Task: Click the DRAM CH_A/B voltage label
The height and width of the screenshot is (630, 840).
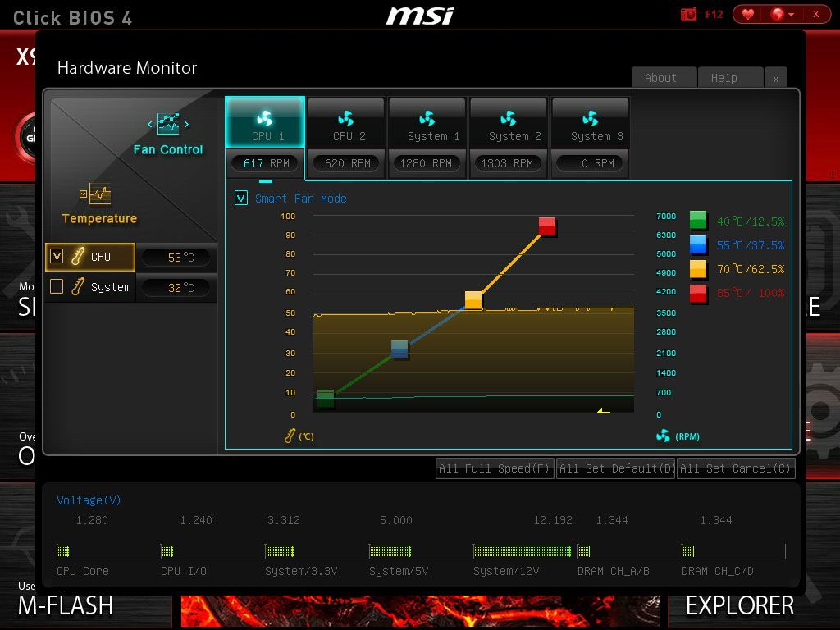Action: point(614,571)
